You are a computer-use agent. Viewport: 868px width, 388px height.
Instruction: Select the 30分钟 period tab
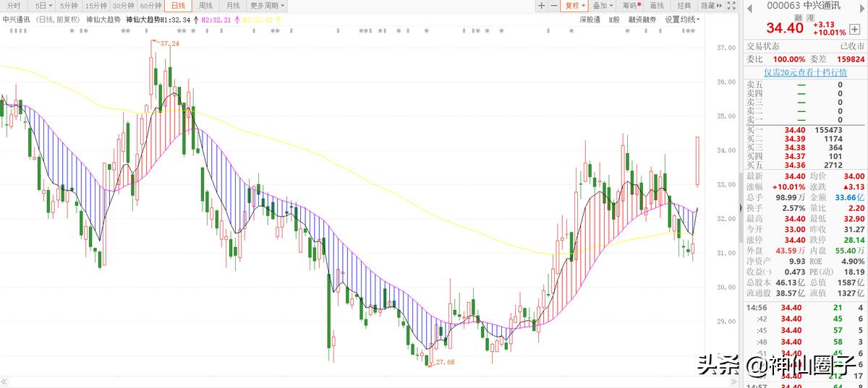pos(124,6)
